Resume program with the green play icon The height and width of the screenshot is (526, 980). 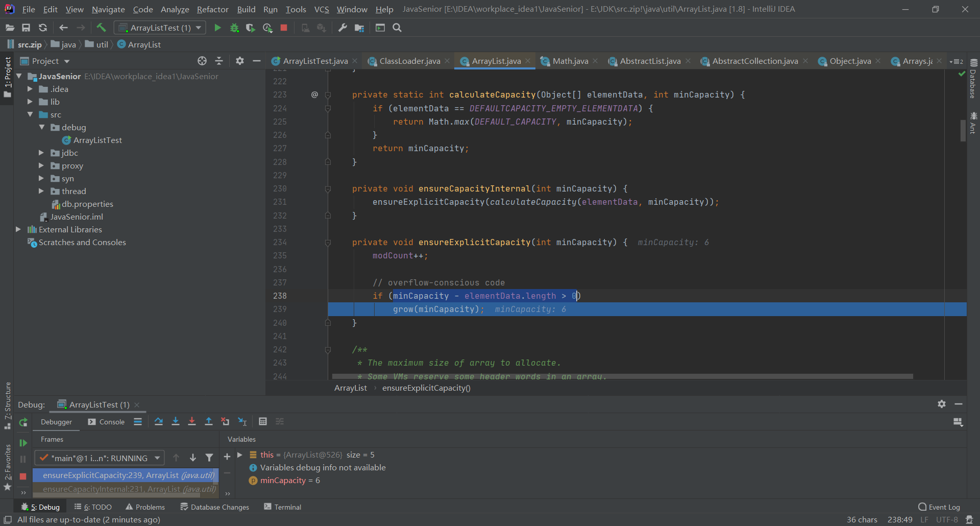(x=23, y=443)
